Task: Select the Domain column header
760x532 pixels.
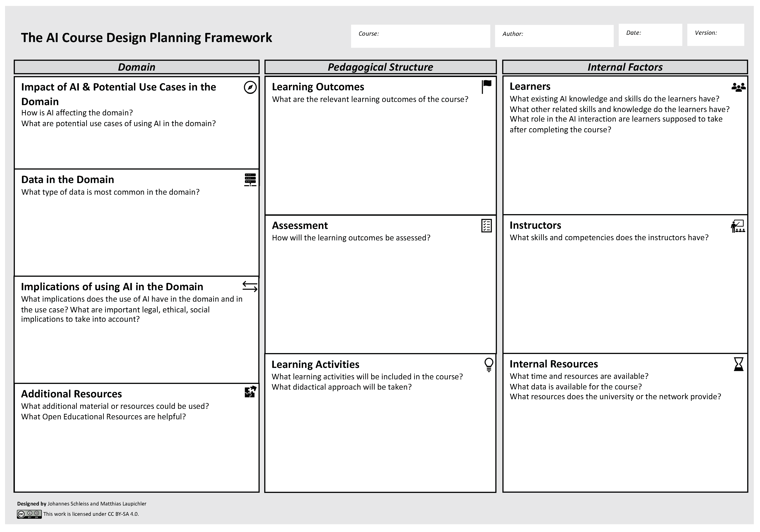Action: [x=136, y=67]
